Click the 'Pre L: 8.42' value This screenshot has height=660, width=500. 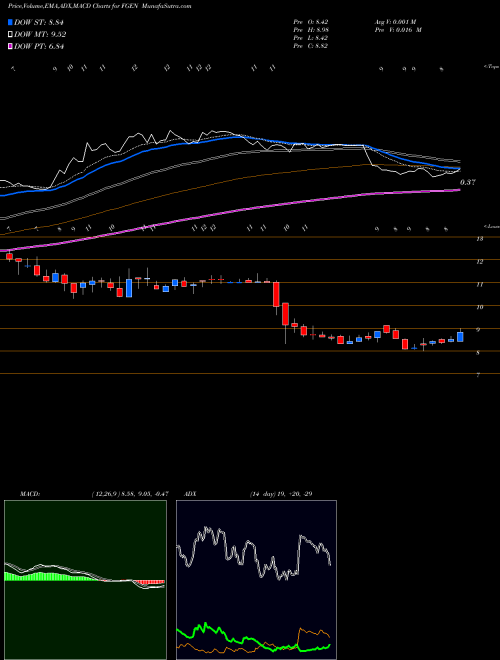point(311,38)
